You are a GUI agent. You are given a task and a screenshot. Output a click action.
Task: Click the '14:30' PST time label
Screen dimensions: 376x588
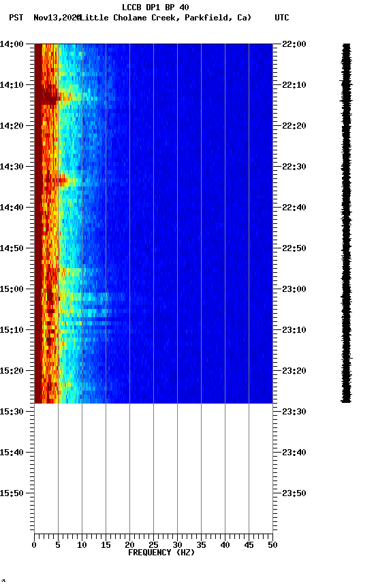[x=12, y=167]
